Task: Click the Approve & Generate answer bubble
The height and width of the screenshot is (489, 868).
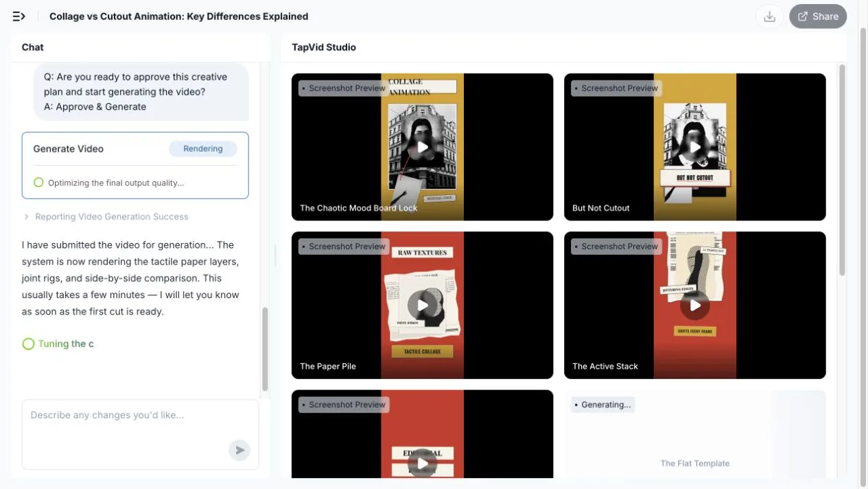Action: (141, 92)
